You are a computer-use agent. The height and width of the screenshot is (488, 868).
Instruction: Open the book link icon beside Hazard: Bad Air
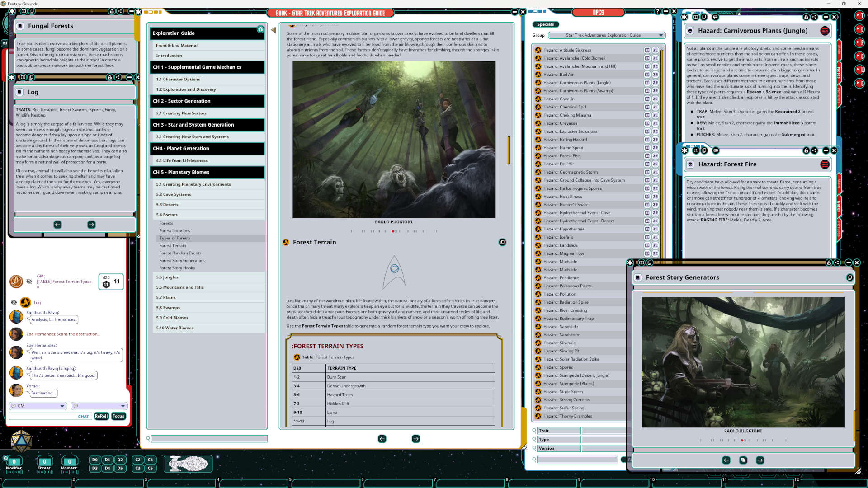[648, 74]
